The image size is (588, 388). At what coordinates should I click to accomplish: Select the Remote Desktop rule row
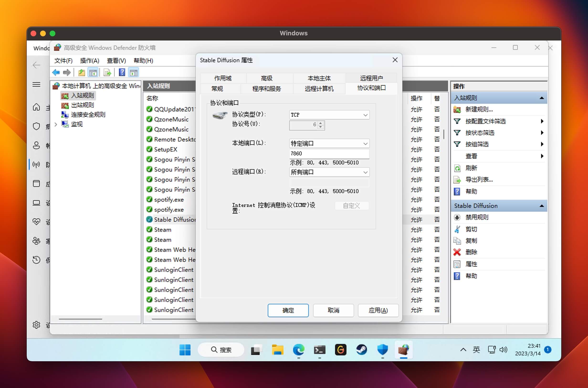coord(171,139)
